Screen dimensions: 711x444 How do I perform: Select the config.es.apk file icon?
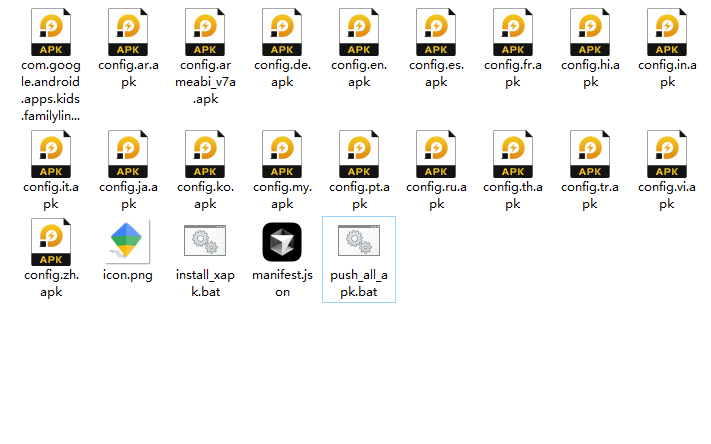pos(436,32)
